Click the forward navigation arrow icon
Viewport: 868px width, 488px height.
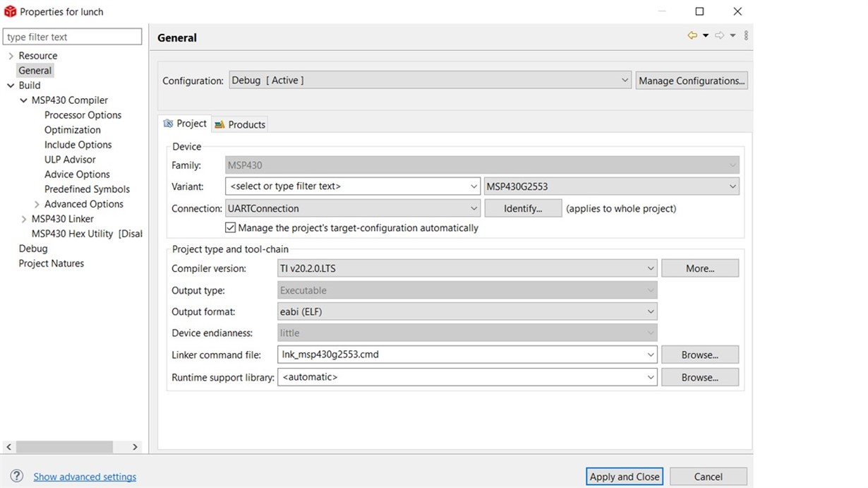click(719, 35)
